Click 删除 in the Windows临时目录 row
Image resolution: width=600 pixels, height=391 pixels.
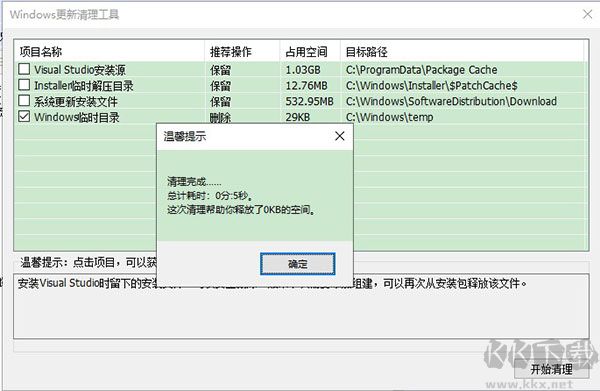tap(220, 117)
